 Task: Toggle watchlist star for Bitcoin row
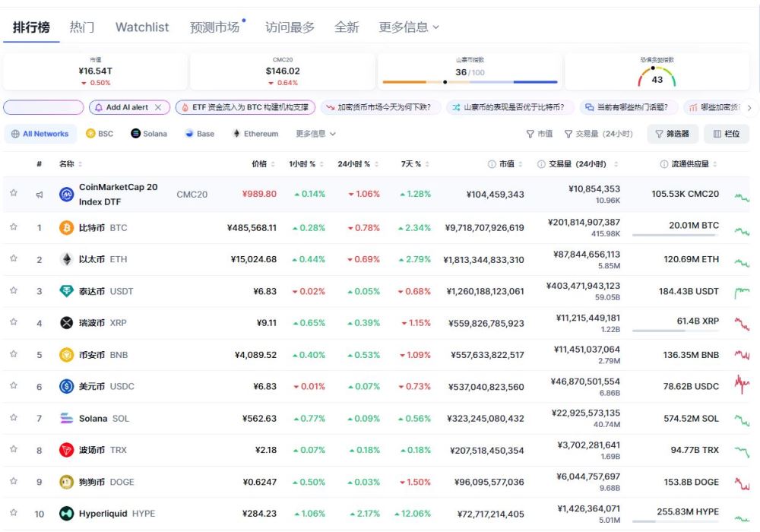[14, 226]
